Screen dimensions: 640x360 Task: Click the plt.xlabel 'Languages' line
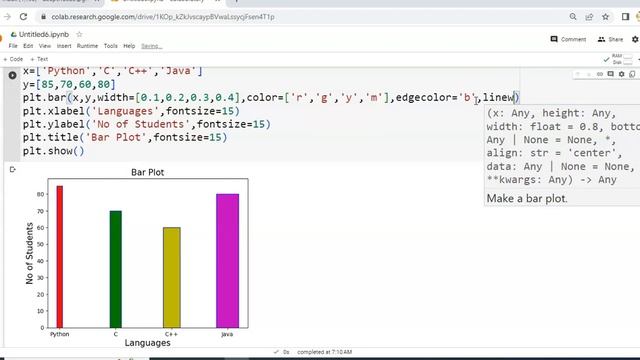[131, 111]
